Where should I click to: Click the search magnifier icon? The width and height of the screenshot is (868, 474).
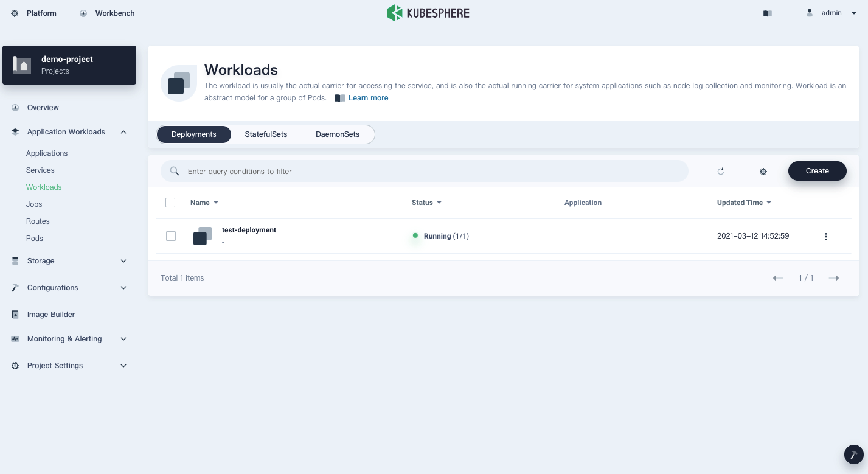coord(175,172)
